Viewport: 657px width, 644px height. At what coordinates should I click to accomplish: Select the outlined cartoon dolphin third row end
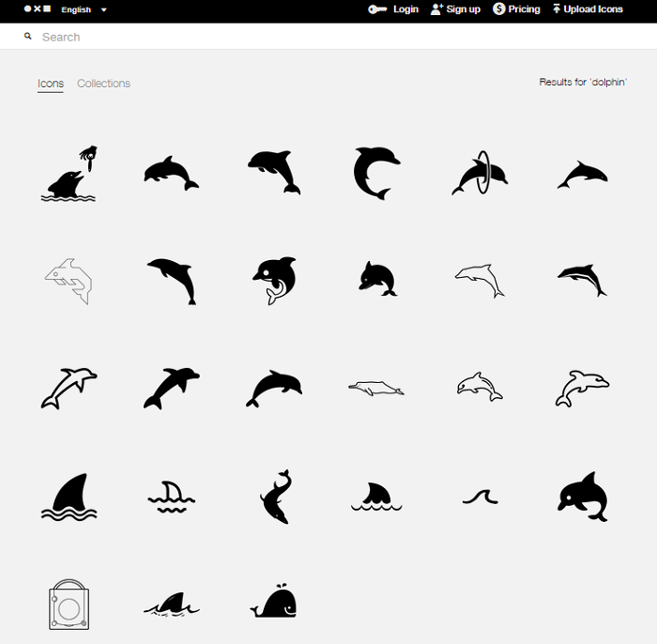click(x=583, y=389)
